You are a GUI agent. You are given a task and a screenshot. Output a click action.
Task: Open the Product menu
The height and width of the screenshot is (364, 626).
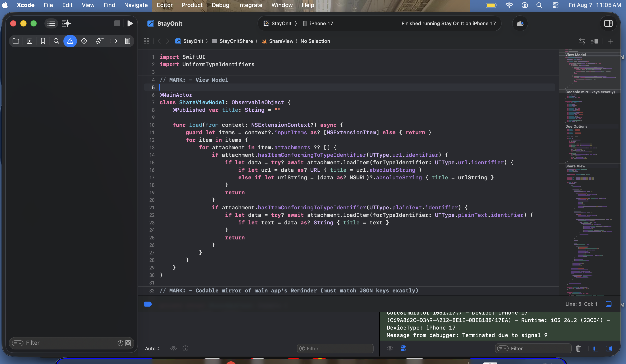point(192,5)
